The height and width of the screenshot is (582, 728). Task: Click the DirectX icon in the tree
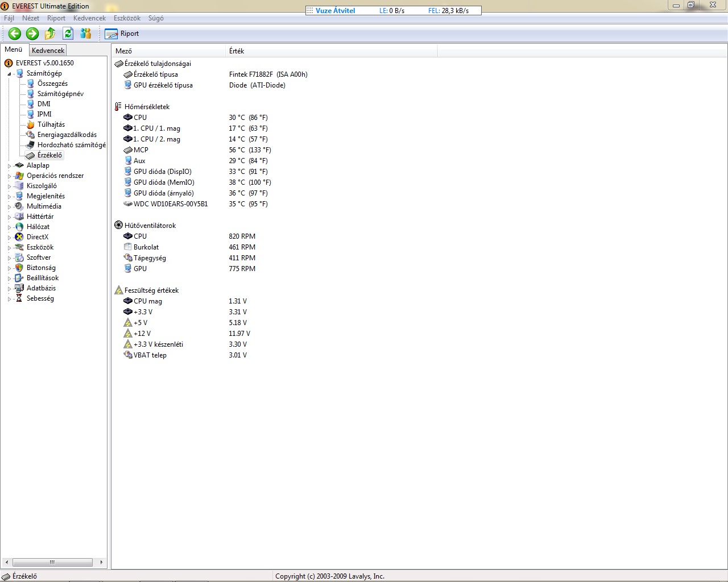19,237
